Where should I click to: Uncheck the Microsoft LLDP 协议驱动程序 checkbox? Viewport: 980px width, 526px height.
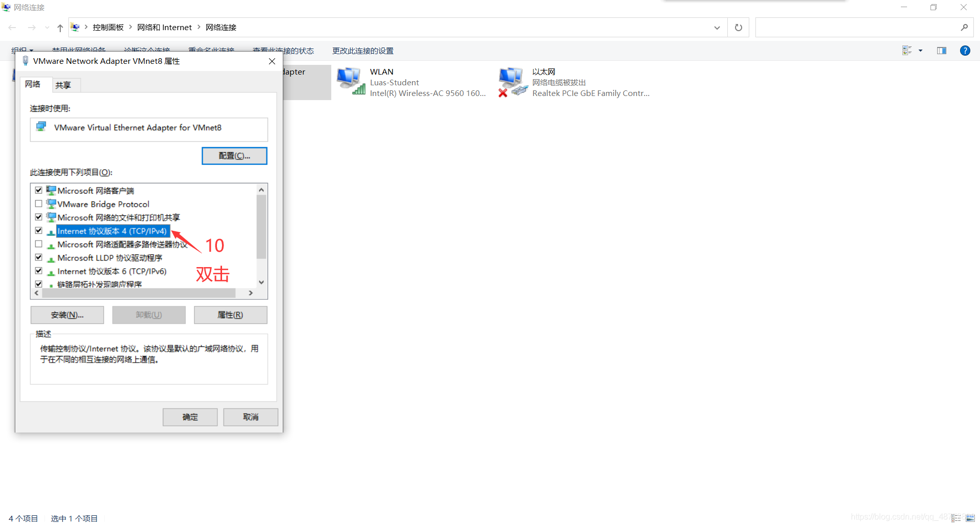(39, 257)
